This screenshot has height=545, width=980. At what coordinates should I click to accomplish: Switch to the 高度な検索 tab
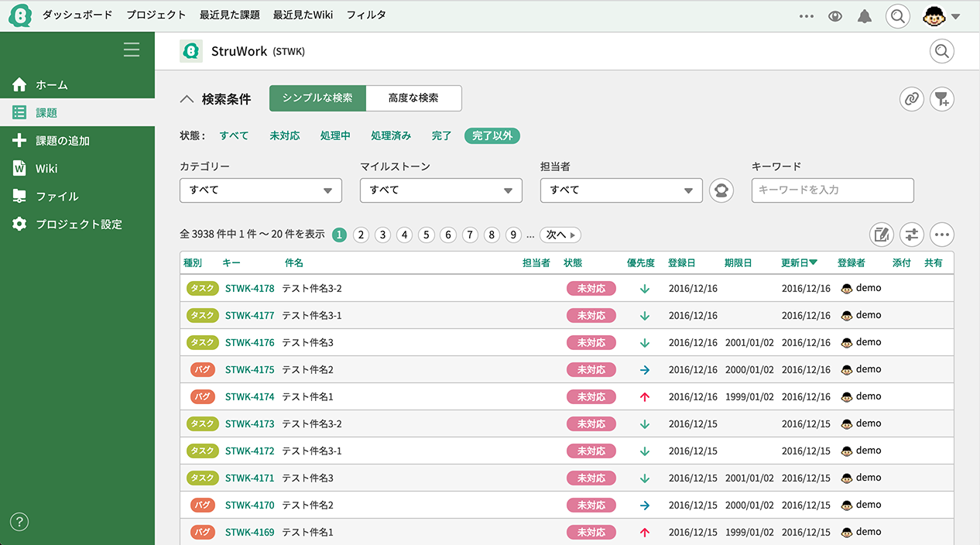click(414, 98)
